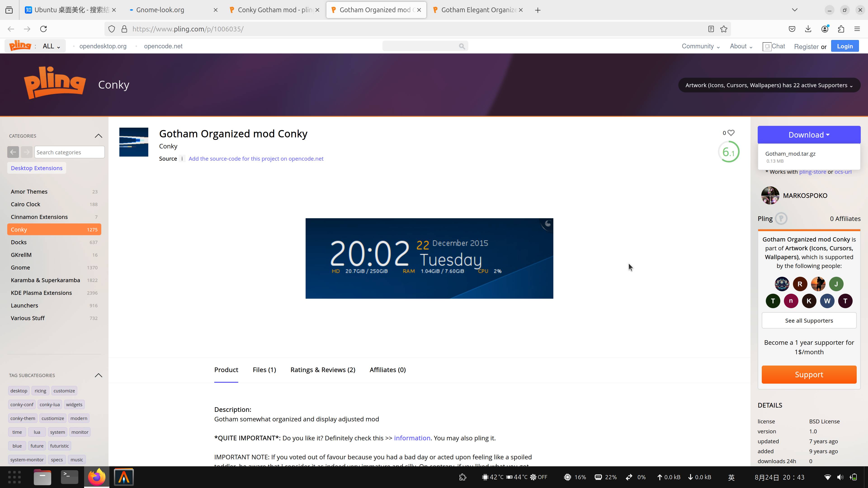Click the source info icon
868x488 pixels.
coord(182,159)
